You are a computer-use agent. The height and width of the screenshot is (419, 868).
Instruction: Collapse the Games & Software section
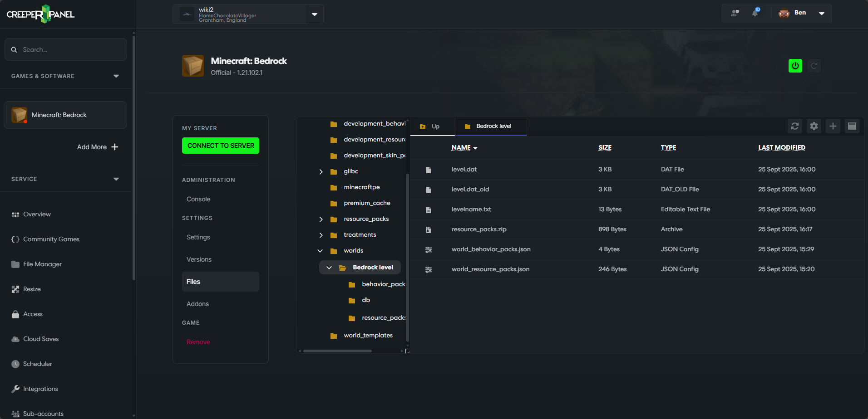point(116,76)
